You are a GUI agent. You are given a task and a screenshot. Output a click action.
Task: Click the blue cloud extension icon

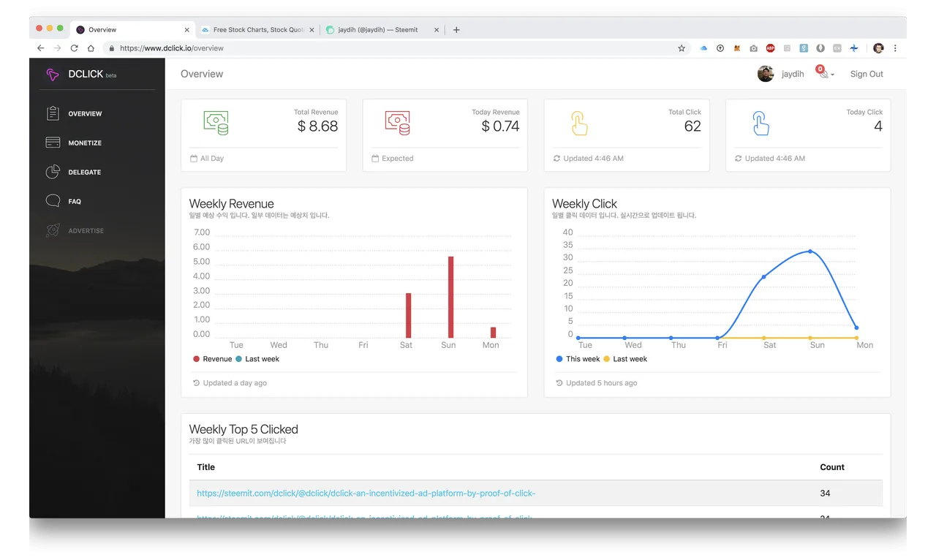pyautogui.click(x=703, y=48)
